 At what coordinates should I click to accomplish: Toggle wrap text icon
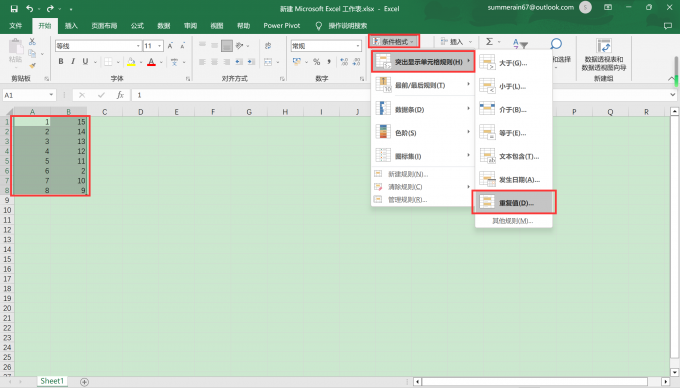point(268,46)
